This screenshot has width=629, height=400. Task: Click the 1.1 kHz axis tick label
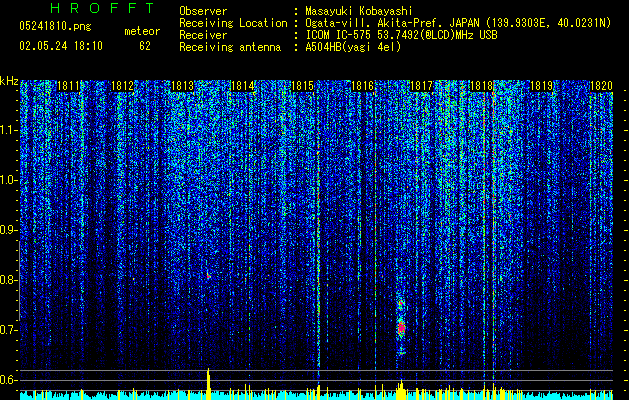(9, 130)
